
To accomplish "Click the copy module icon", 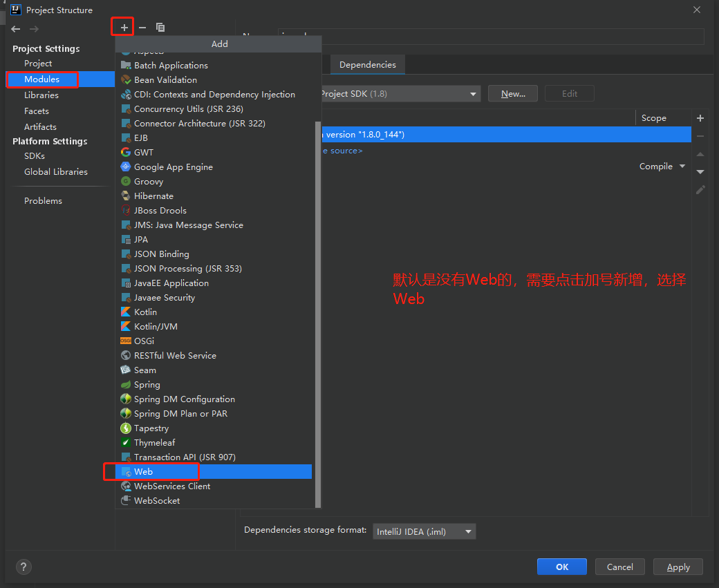I will 160,28.
